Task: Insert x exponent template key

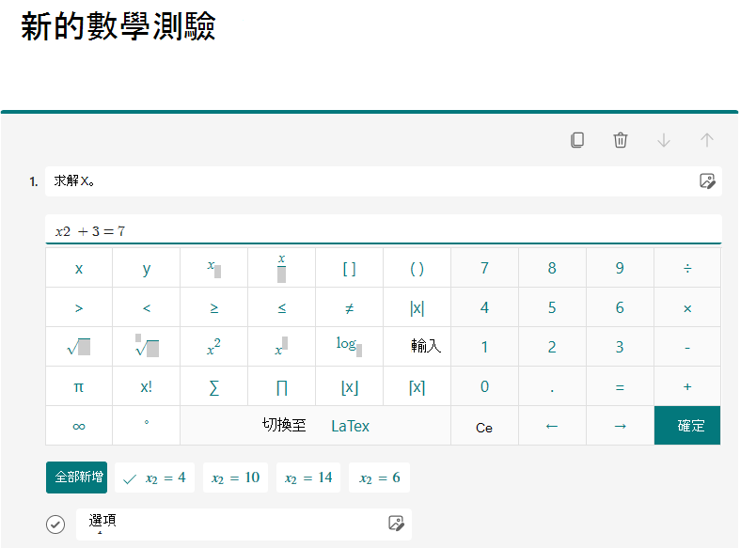Action: (281, 347)
